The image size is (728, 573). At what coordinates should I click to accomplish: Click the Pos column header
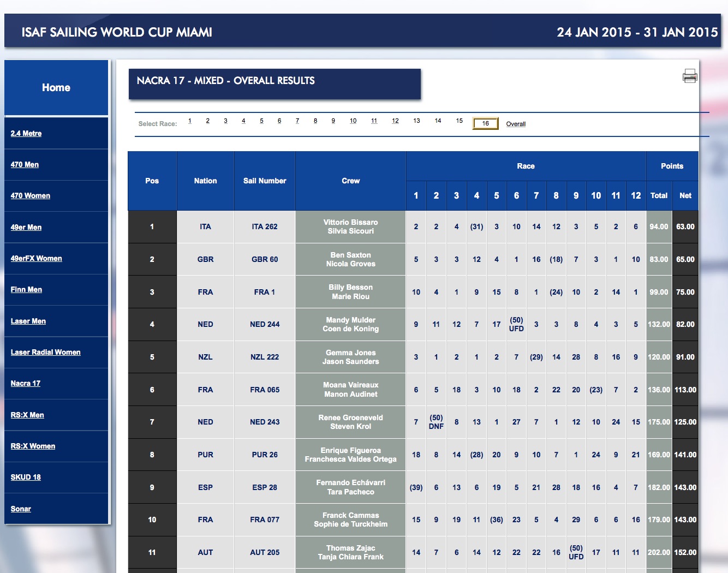[x=152, y=181]
